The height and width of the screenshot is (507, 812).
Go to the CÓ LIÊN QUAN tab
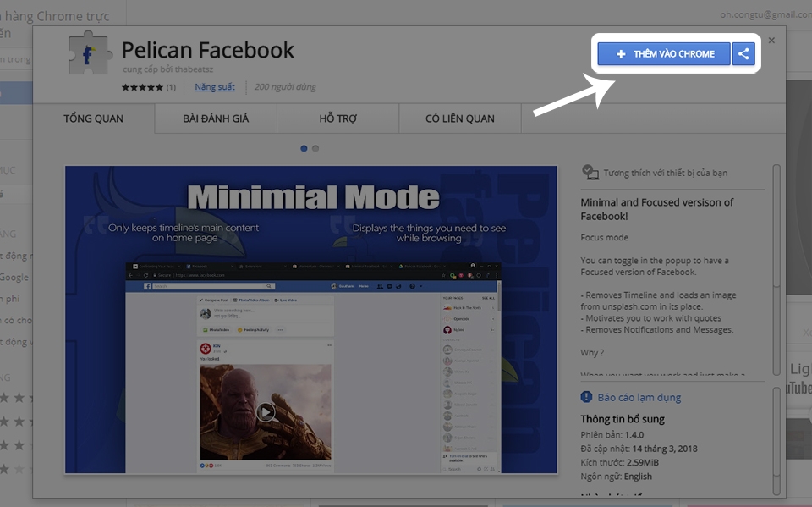coord(460,118)
